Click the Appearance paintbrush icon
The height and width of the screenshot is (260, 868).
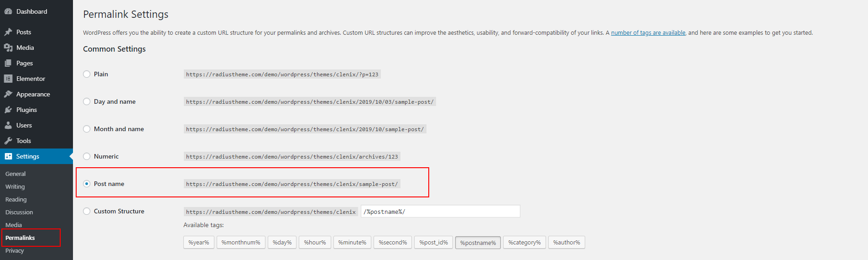point(8,94)
